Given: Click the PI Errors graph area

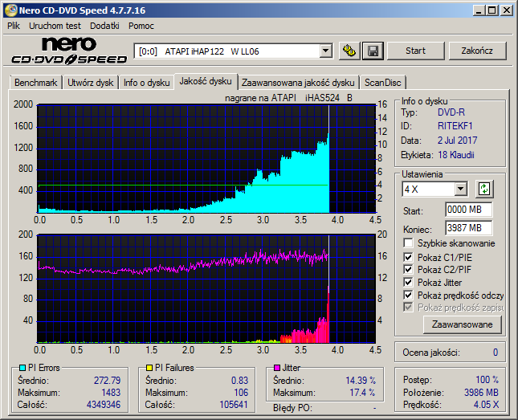Looking at the screenshot, I should point(207,159).
